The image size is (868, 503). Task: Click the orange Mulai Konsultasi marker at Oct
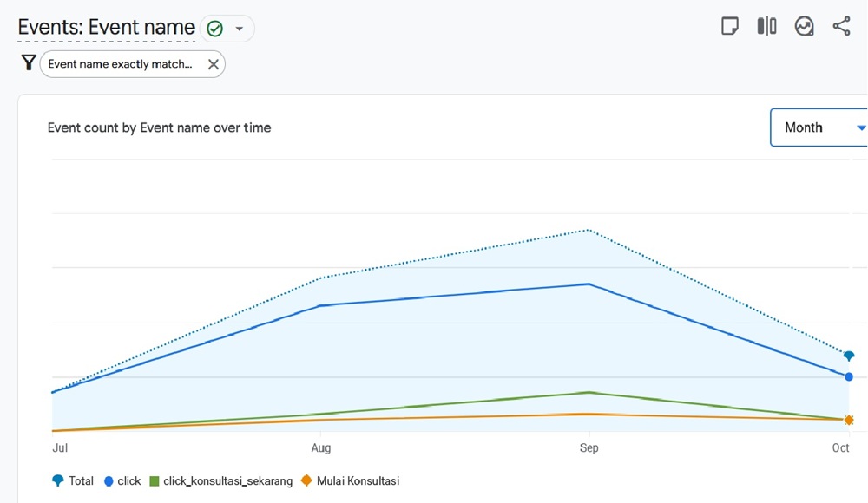[x=849, y=420]
